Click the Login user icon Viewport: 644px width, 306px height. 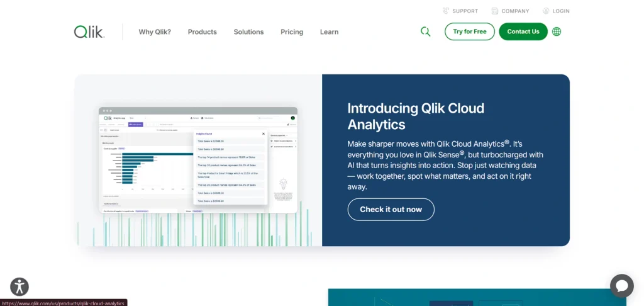coord(546,11)
